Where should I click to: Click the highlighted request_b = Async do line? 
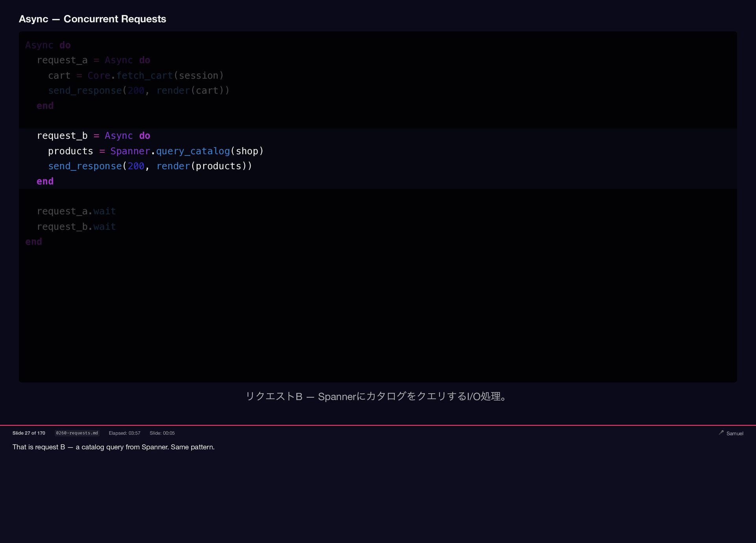point(93,136)
